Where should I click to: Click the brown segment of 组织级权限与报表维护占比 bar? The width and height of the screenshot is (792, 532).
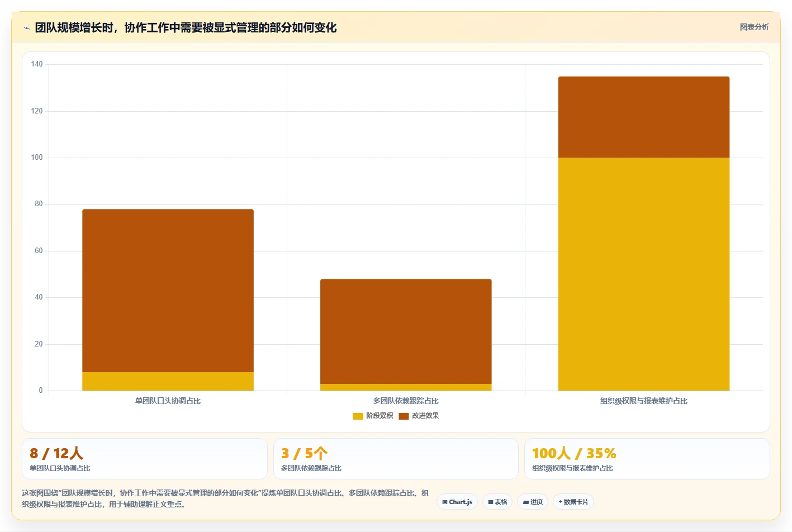(x=644, y=117)
